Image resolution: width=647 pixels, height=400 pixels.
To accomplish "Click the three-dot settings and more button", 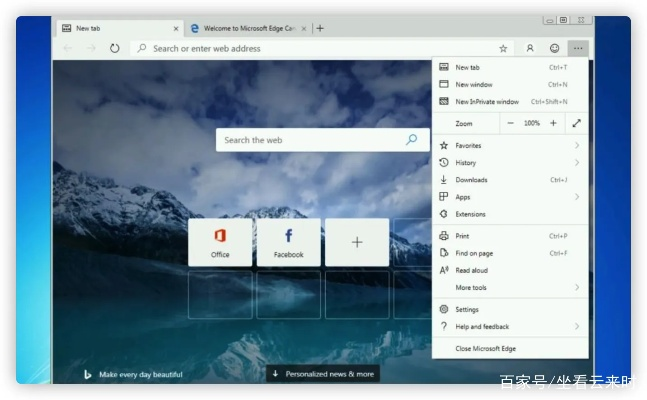I will point(578,48).
